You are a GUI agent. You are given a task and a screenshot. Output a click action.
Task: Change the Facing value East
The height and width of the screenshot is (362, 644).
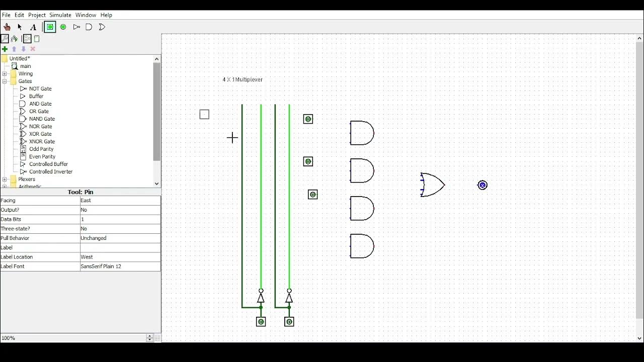point(120,200)
